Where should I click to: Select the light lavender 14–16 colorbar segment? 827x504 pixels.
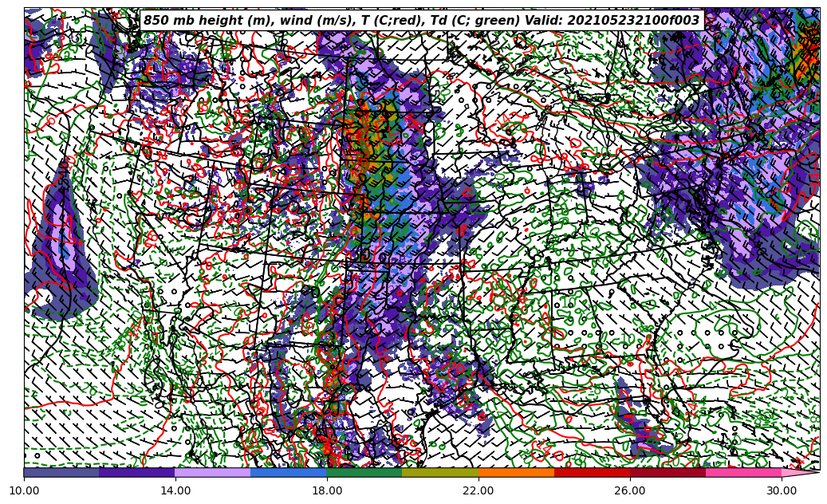(x=213, y=472)
